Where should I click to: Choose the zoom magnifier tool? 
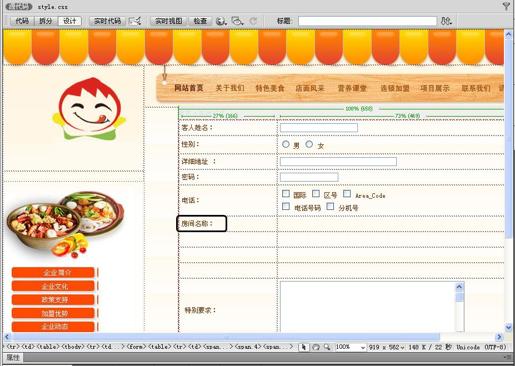pos(327,347)
